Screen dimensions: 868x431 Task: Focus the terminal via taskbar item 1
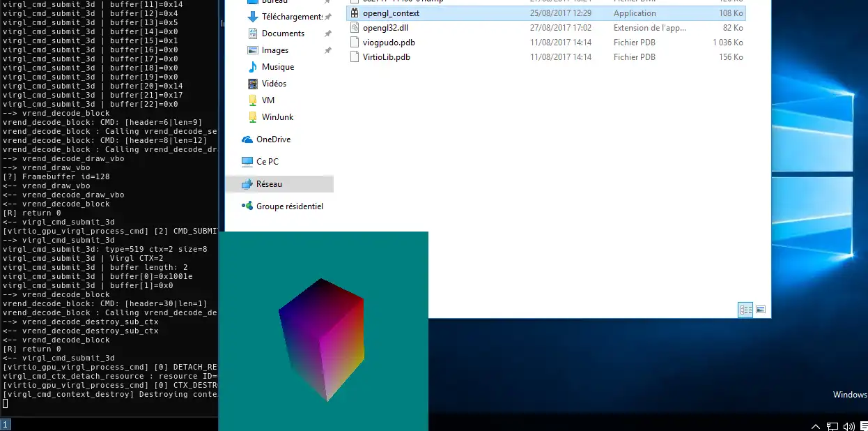(x=6, y=423)
